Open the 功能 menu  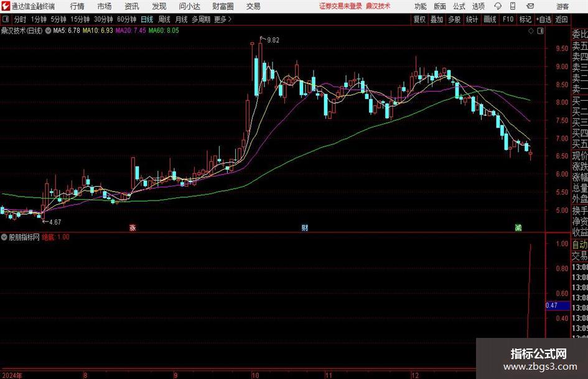(x=421, y=6)
